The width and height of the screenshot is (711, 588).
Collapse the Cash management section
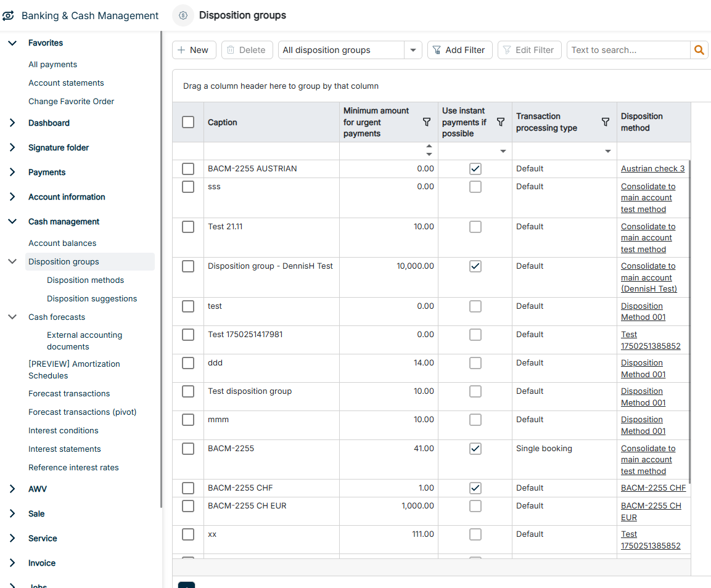pyautogui.click(x=12, y=221)
